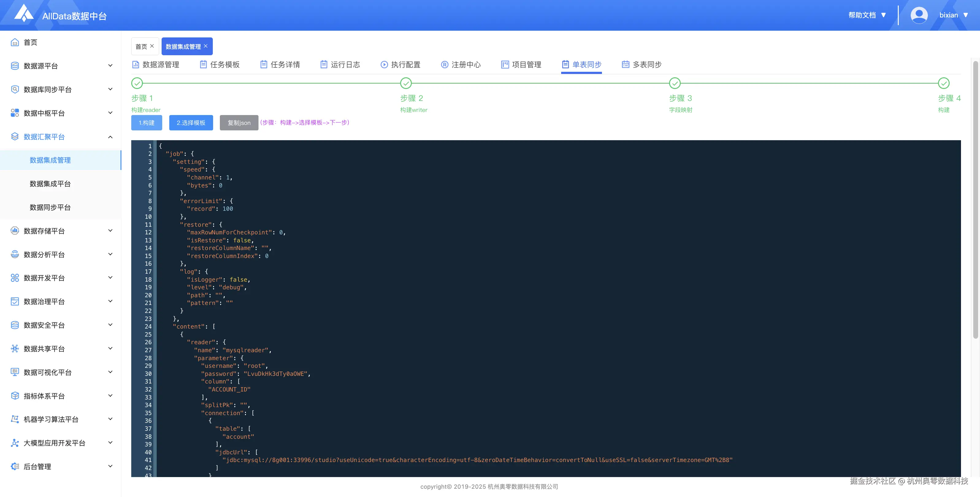The height and width of the screenshot is (497, 980).
Task: Close the 首页 page tab
Action: (152, 46)
